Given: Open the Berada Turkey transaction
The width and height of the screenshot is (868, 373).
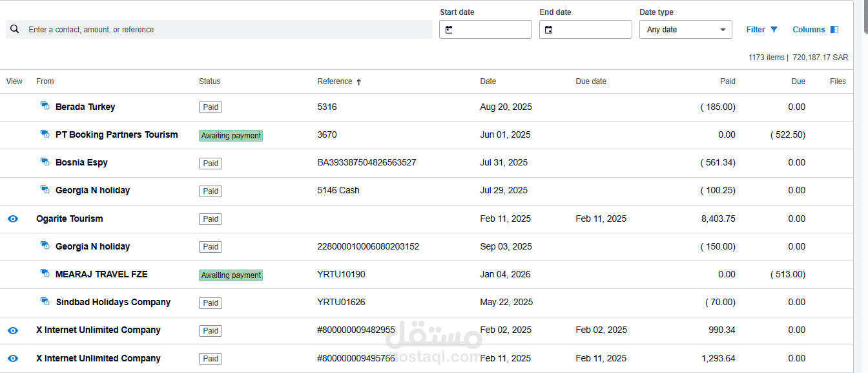Looking at the screenshot, I should pos(85,107).
